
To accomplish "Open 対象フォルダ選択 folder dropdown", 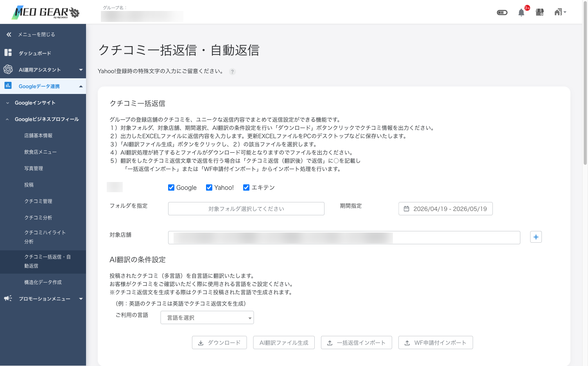I will point(246,209).
